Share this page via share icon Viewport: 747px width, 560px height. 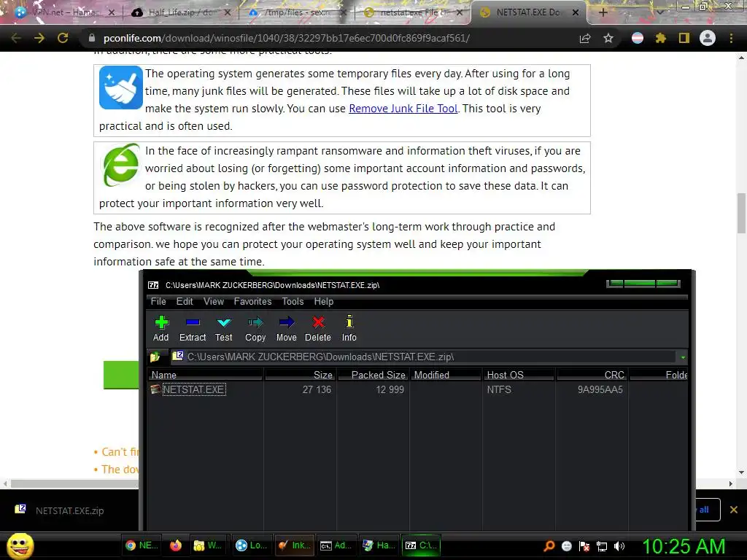[585, 38]
